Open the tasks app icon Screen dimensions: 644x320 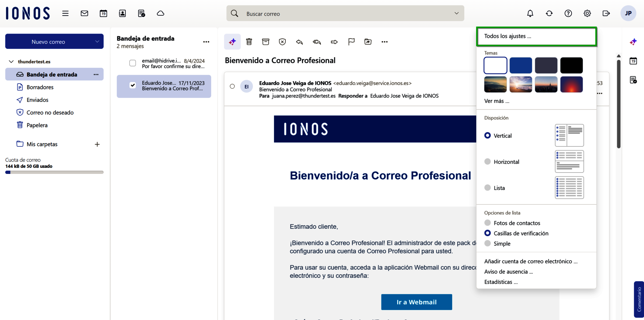(x=141, y=13)
